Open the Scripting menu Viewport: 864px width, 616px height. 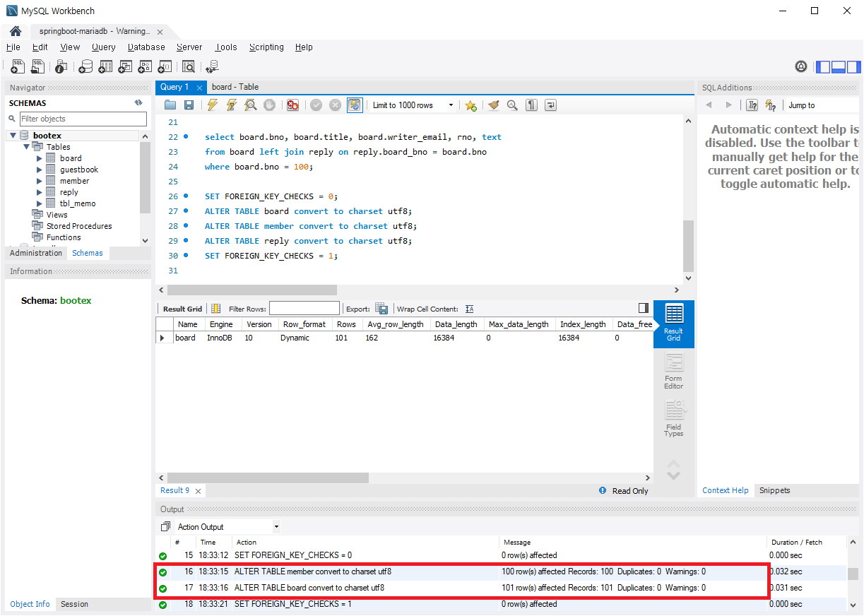(266, 47)
